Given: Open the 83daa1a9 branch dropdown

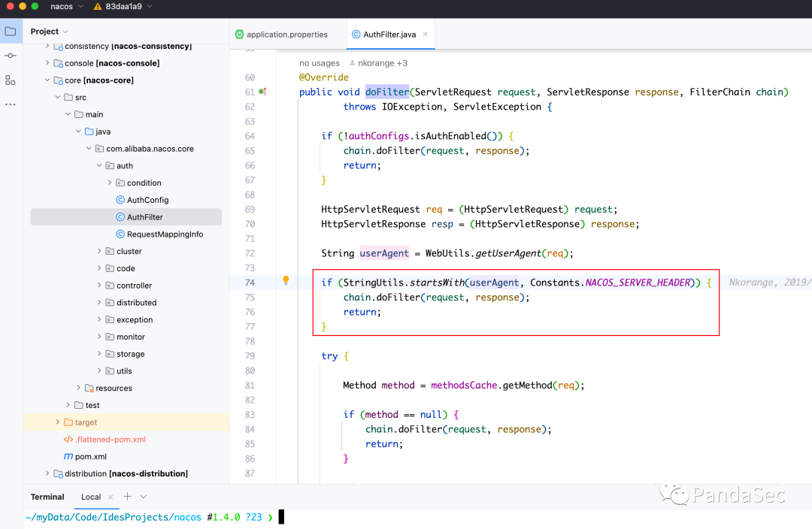Looking at the screenshot, I should click(129, 7).
